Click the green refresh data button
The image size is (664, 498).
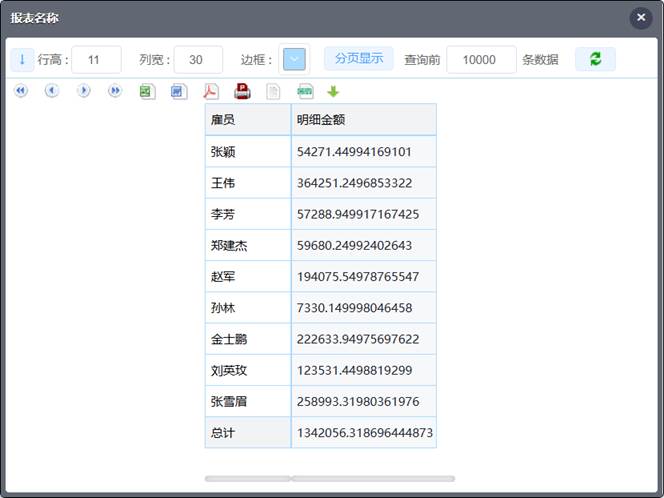(x=595, y=59)
